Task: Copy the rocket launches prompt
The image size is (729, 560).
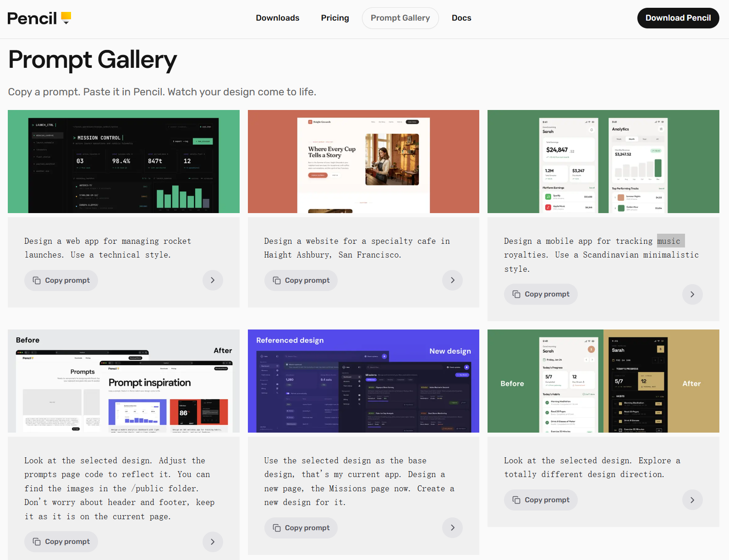Action: 61,280
